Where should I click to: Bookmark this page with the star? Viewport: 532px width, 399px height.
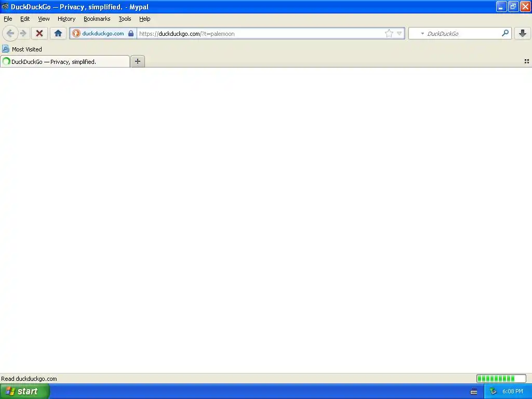tap(389, 33)
